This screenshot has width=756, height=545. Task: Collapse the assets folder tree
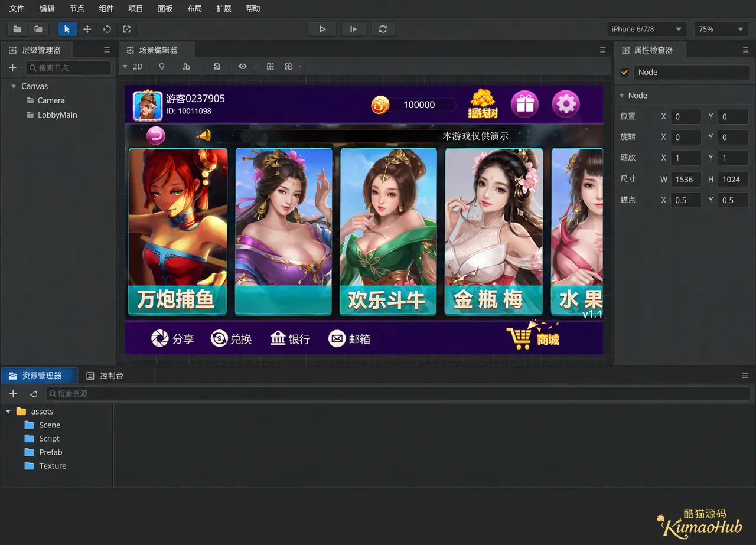(x=8, y=412)
